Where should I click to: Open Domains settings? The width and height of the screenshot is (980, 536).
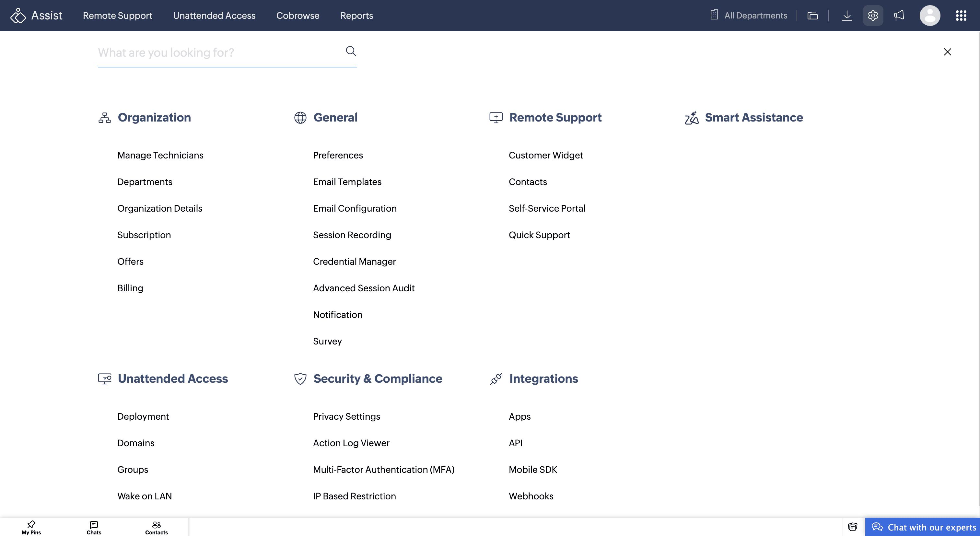click(136, 443)
